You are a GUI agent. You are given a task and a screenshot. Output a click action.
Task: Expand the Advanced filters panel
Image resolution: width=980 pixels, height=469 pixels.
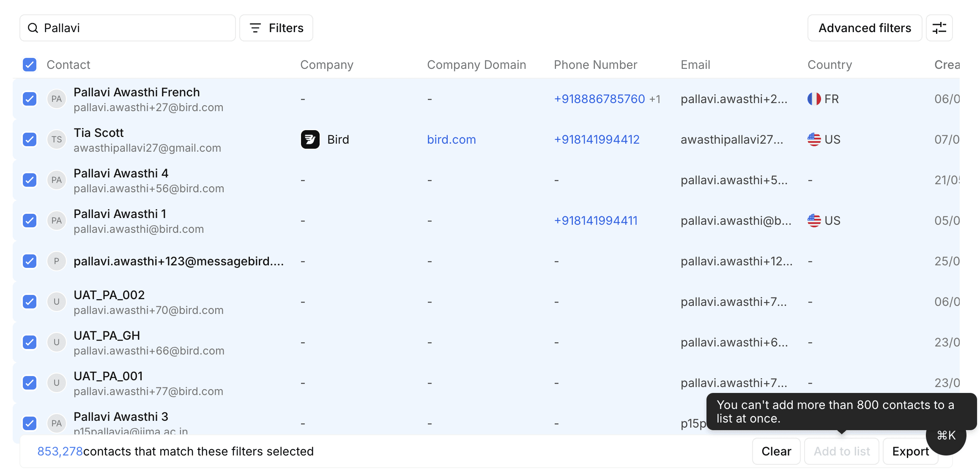click(x=865, y=28)
